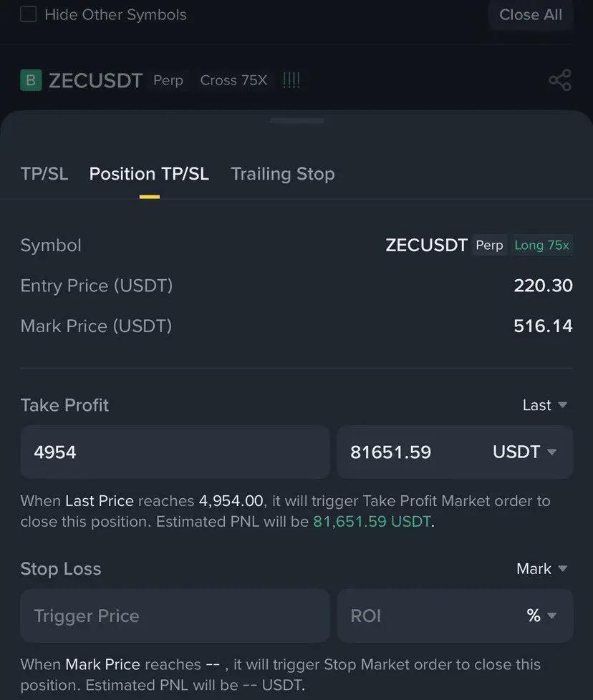Tap the sheet drag handle bar
The image size is (593, 700).
pyautogui.click(x=296, y=121)
